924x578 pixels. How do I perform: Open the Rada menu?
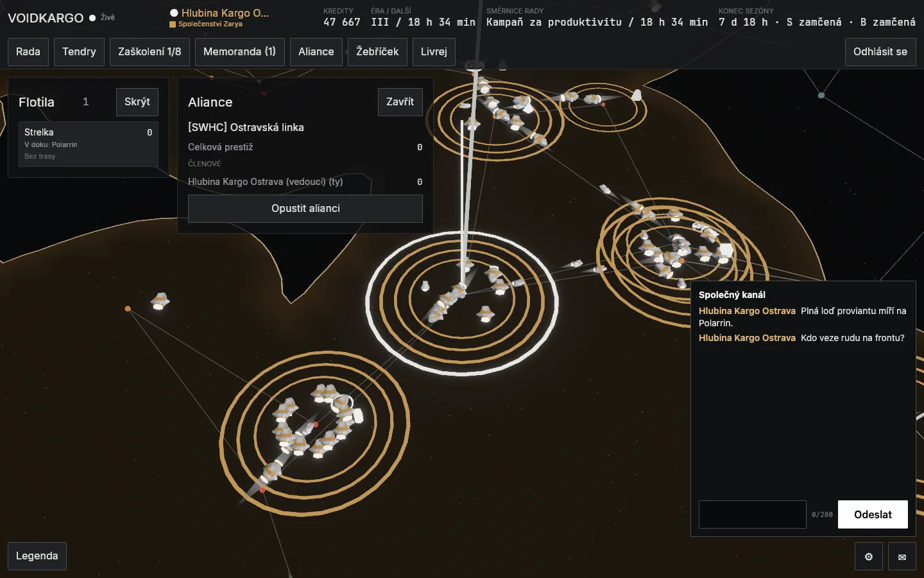28,52
